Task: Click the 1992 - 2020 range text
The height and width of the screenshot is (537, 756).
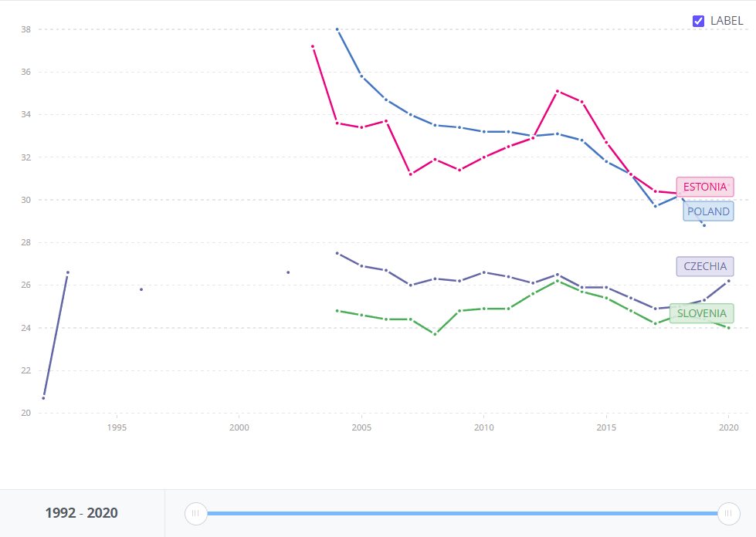Action: (82, 513)
